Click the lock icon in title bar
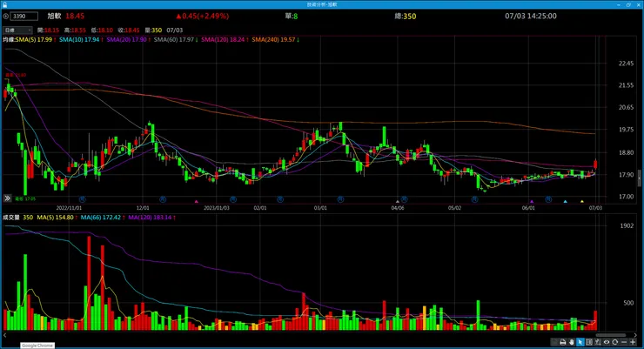 [x=4, y=4]
